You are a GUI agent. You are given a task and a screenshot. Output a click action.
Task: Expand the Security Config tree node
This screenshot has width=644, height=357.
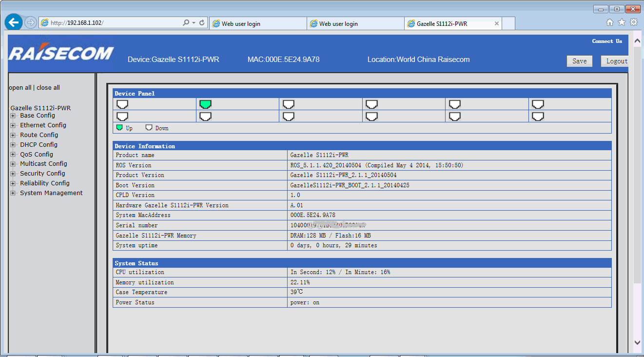[x=13, y=174]
